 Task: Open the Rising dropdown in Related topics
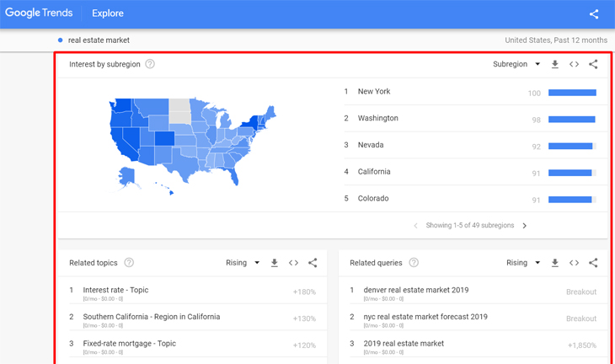pos(243,263)
